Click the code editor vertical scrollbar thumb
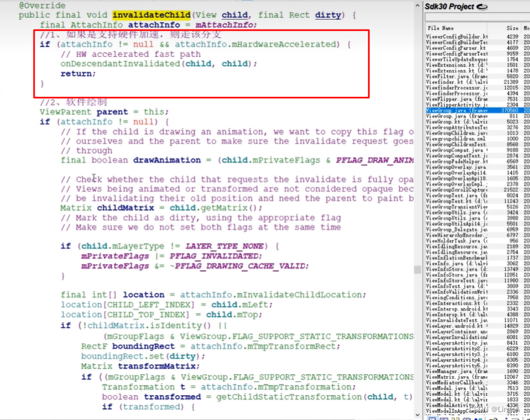This screenshot has height=420, width=530. [x=417, y=269]
